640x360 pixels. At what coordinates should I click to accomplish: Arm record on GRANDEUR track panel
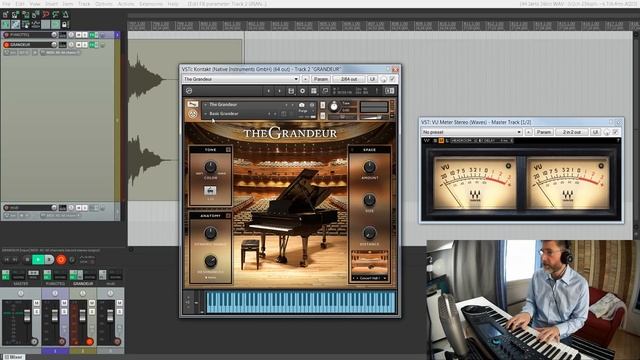point(6,44)
